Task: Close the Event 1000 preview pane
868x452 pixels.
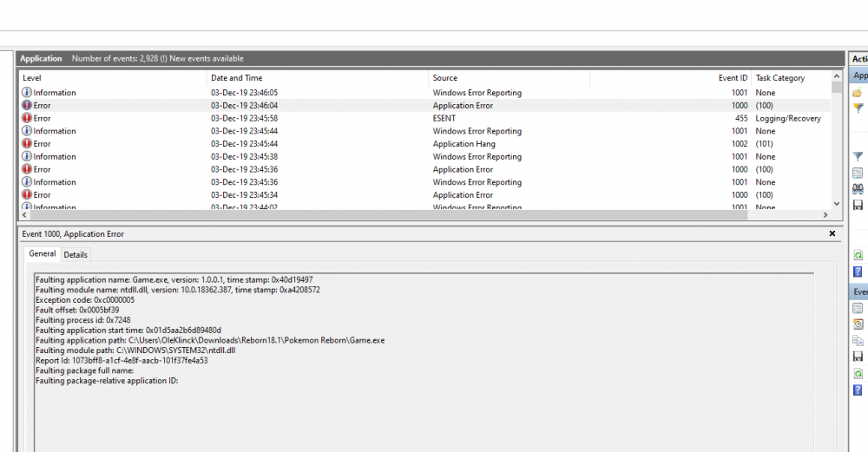Action: [832, 233]
